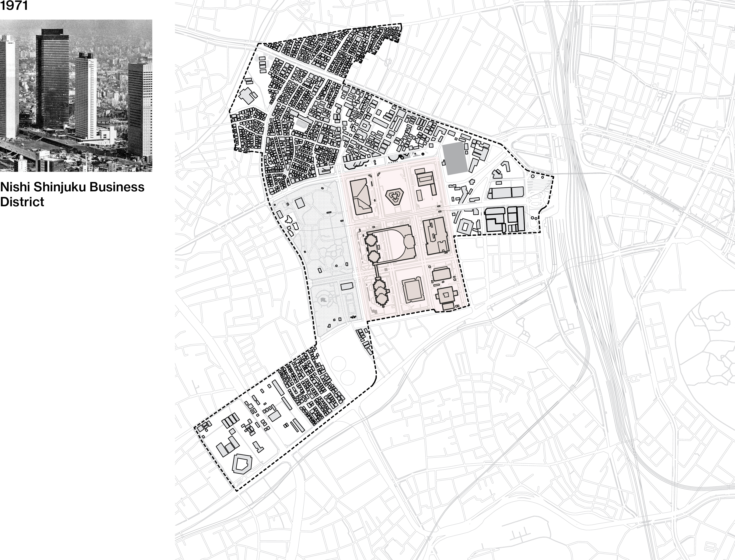735x560 pixels.
Task: Select the pentagonal building in the southwest block
Action: pos(242,464)
